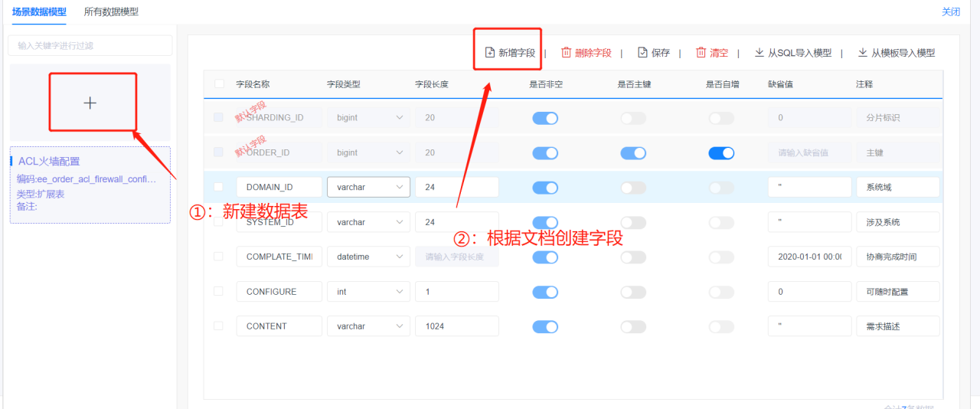Toggle the 是否主键 switch for CONFIGURE
The image size is (980, 409).
tap(633, 292)
